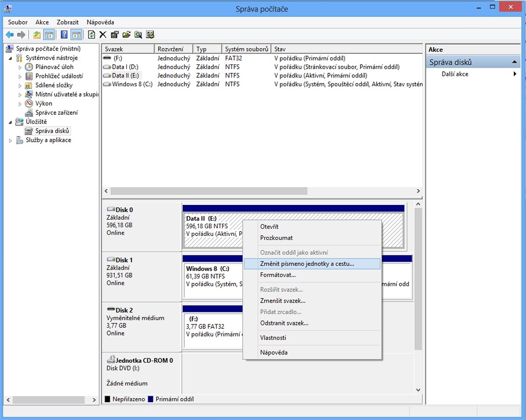The width and height of the screenshot is (526, 420).
Task: Collapse the Správa disků actions section
Action: pyautogui.click(x=514, y=62)
